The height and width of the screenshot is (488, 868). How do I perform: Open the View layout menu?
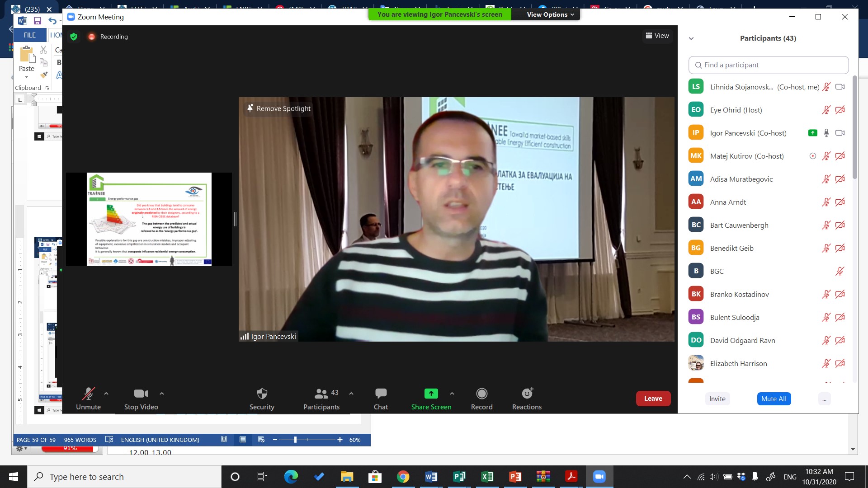click(x=657, y=36)
